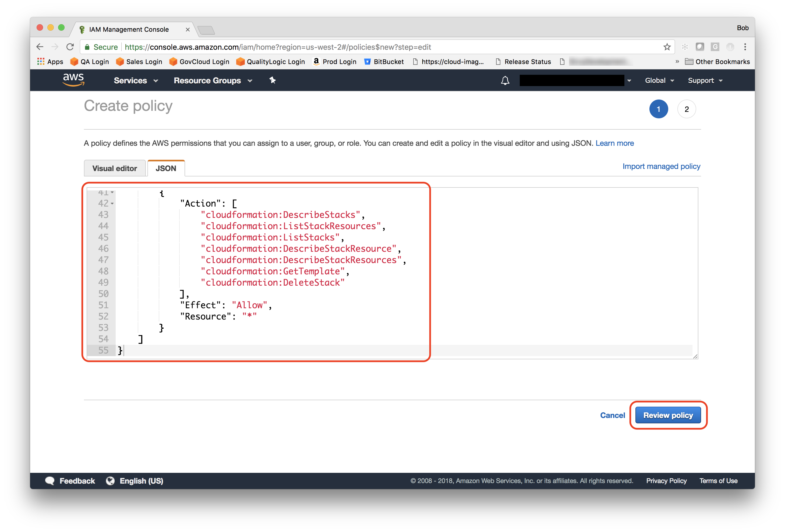Click the Bob Chrome profile button
Viewport: 785px width, 532px height.
pyautogui.click(x=742, y=28)
